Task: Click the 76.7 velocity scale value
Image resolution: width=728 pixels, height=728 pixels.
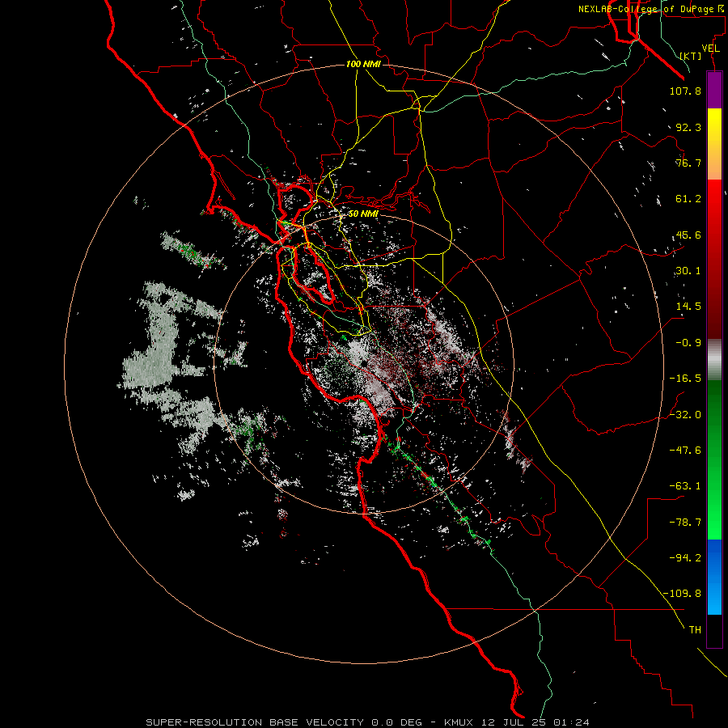Action: (x=688, y=163)
